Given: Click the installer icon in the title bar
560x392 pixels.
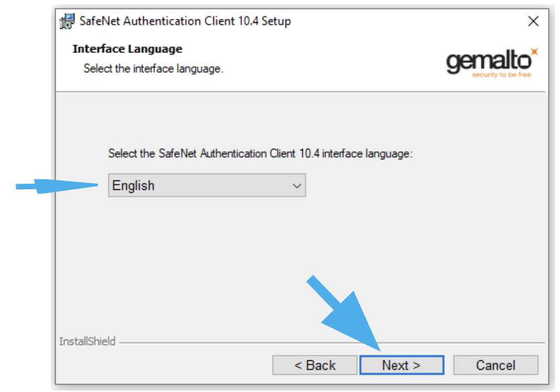Looking at the screenshot, I should coord(67,21).
